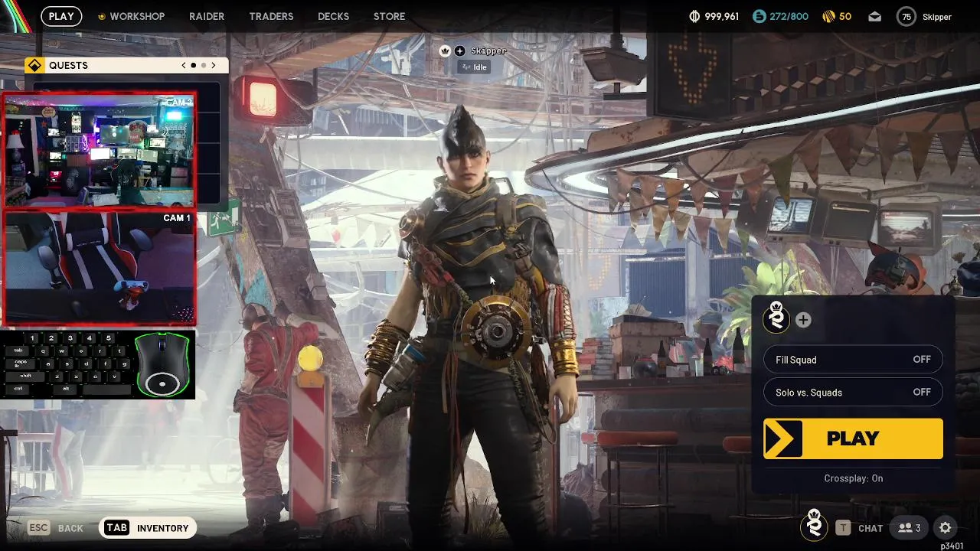The height and width of the screenshot is (551, 980).
Task: Click the Skipper nameplate above the character
Action: (488, 51)
